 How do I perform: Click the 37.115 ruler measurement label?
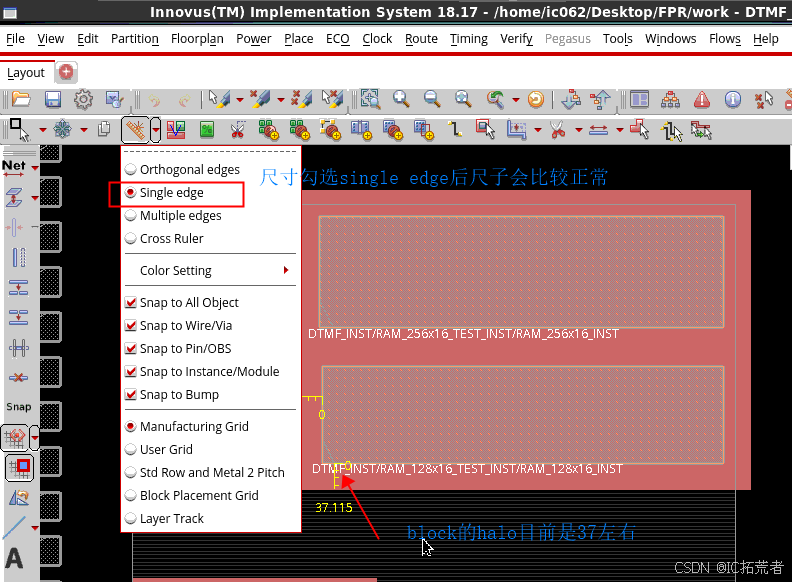point(334,507)
